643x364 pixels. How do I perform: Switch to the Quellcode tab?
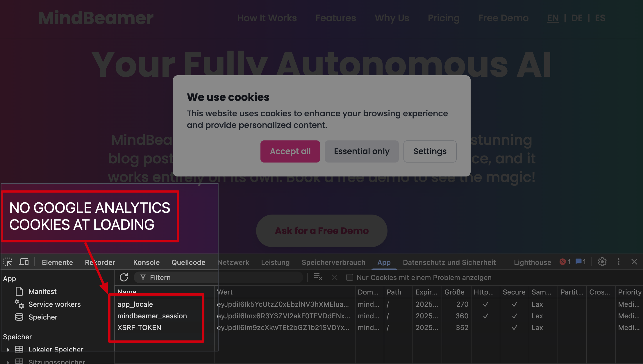tap(188, 263)
